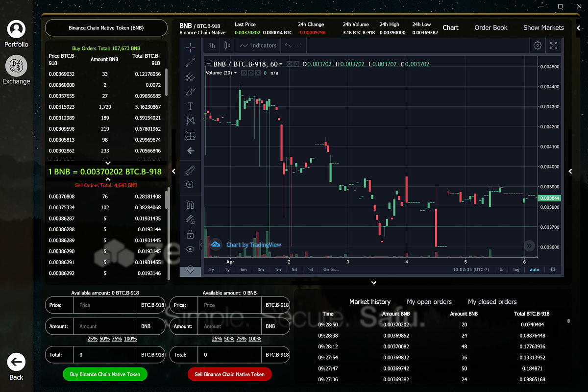The height and width of the screenshot is (392, 588).
Task: Open Volume indicator format settings gear
Action: (251, 73)
